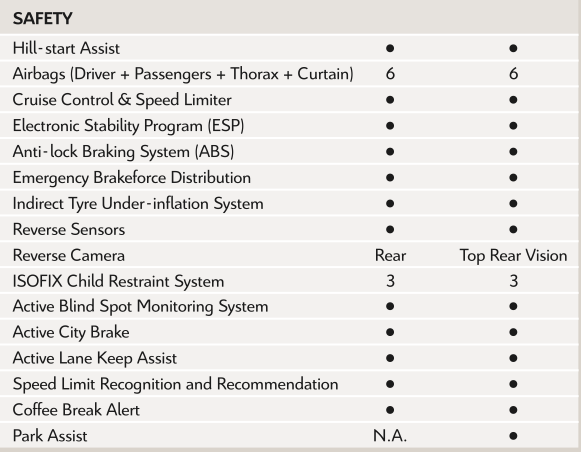581x452 pixels.
Task: Select the Hill-start Assist row label
Action: tap(66, 48)
